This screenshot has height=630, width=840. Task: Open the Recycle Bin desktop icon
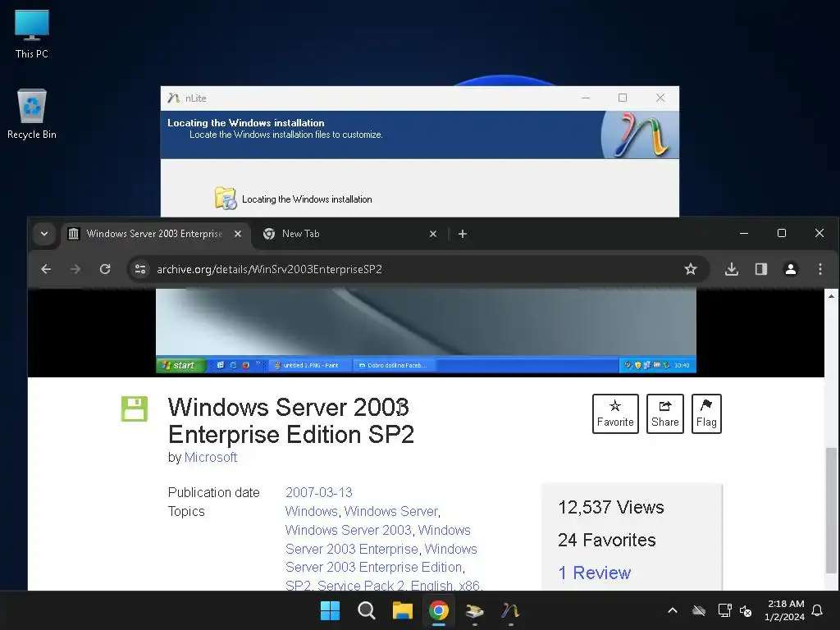pos(32,114)
